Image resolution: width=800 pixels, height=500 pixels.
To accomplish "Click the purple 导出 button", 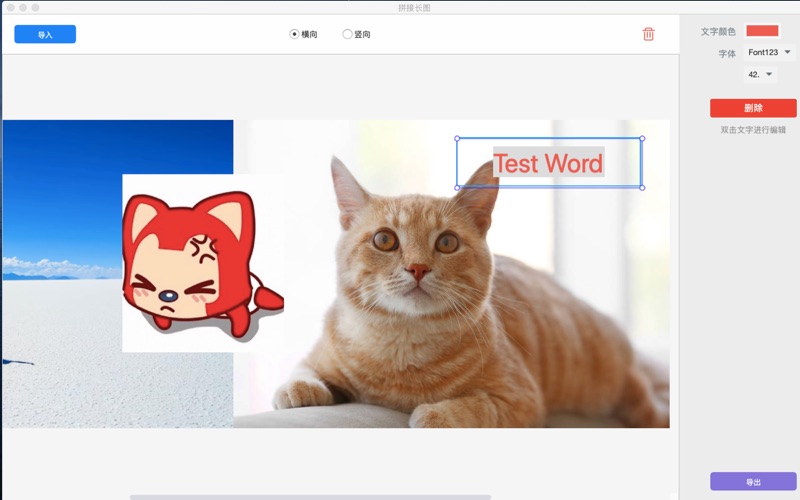I will point(753,482).
